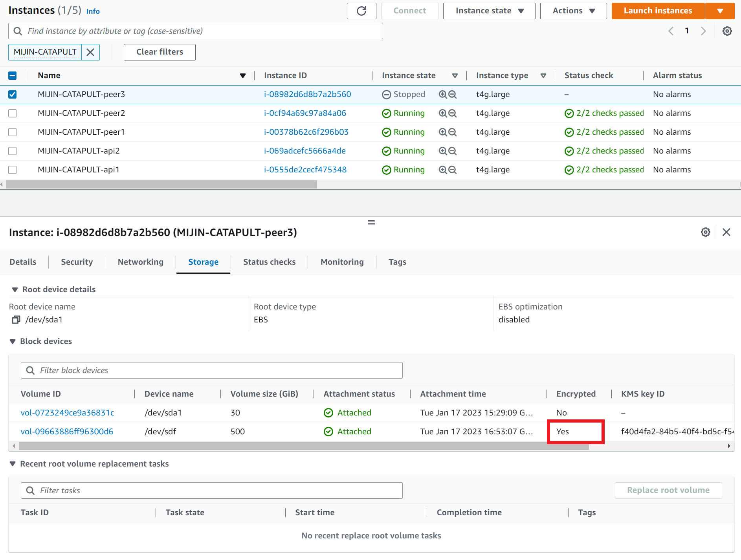Viewport: 741px width, 560px height.
Task: Zoom-out filter icon on api2 Running state
Action: click(x=453, y=151)
